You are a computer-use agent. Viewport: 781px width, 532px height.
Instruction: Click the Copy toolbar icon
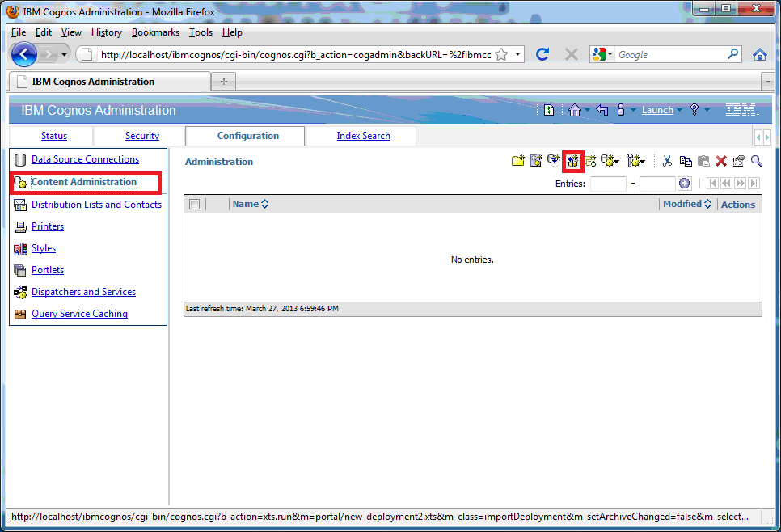[686, 161]
